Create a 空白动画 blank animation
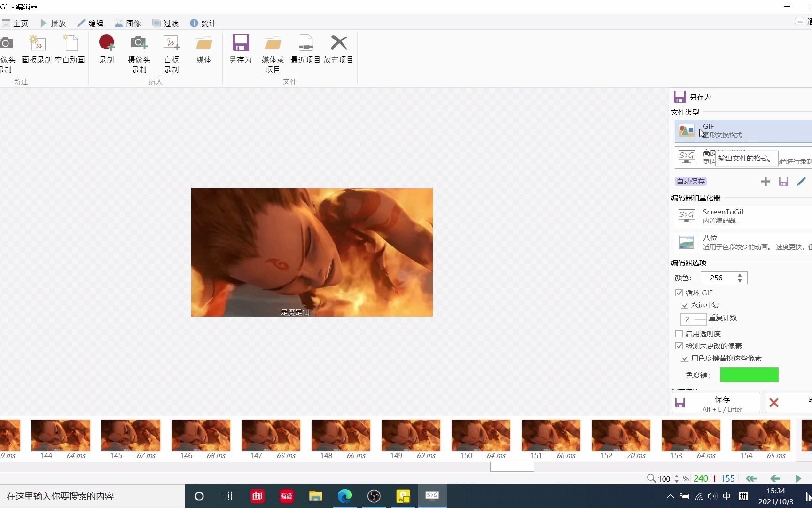812x508 pixels. tap(70, 49)
